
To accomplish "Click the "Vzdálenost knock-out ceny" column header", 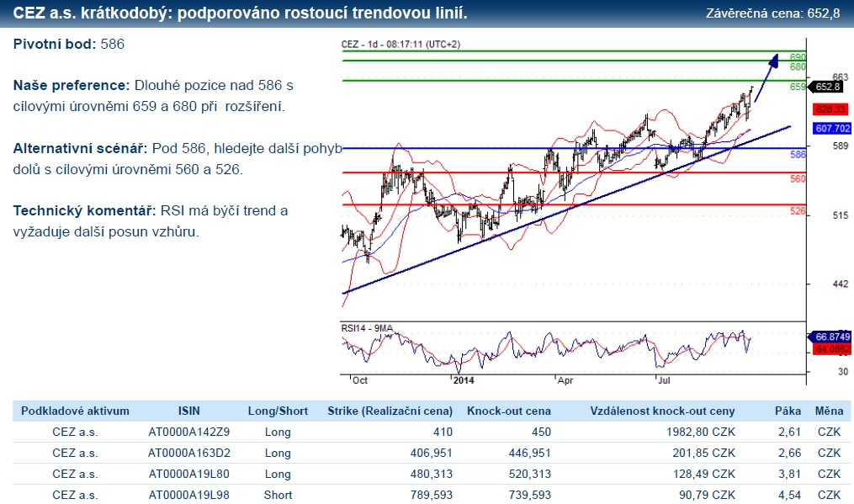I will pos(662,411).
